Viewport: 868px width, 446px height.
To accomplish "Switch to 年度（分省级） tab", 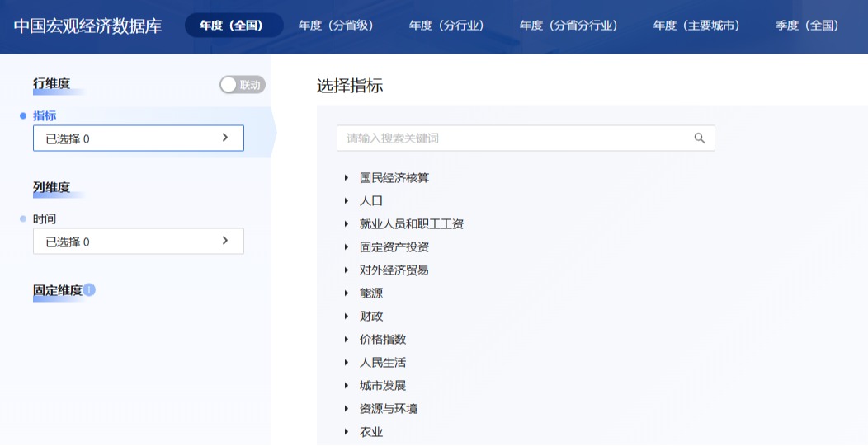I will (x=337, y=26).
